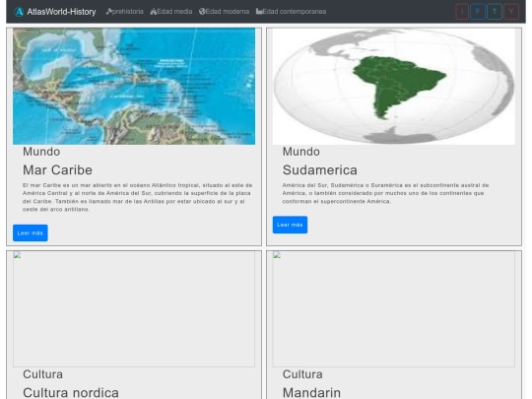Click the Edad media castle icon
The image size is (532, 399).
click(154, 12)
